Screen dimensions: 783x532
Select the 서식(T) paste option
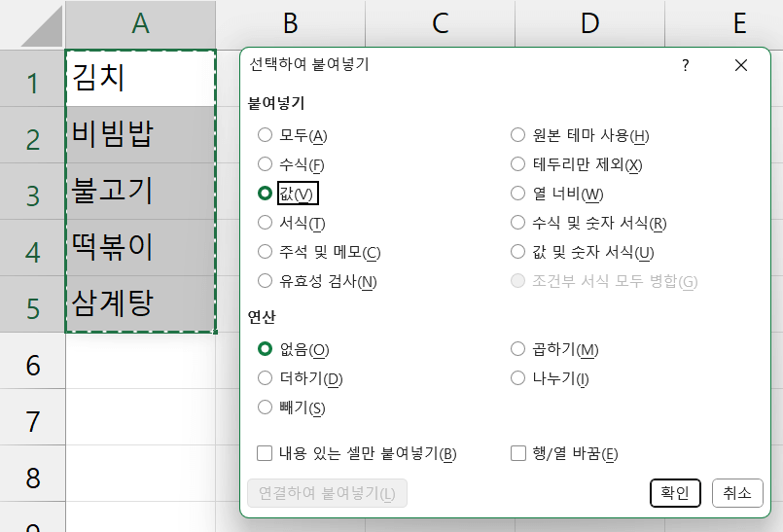(265, 223)
